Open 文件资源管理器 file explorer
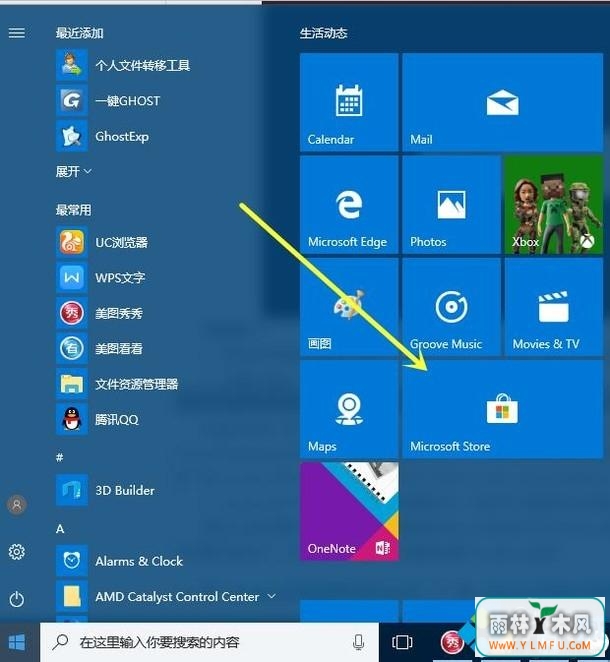610x662 pixels. click(x=117, y=384)
